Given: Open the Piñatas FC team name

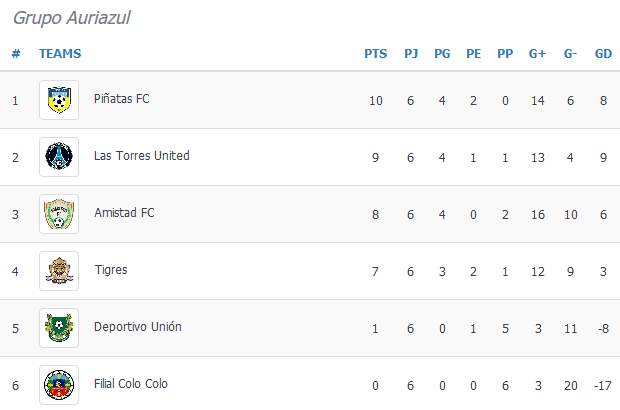Looking at the screenshot, I should [122, 99].
